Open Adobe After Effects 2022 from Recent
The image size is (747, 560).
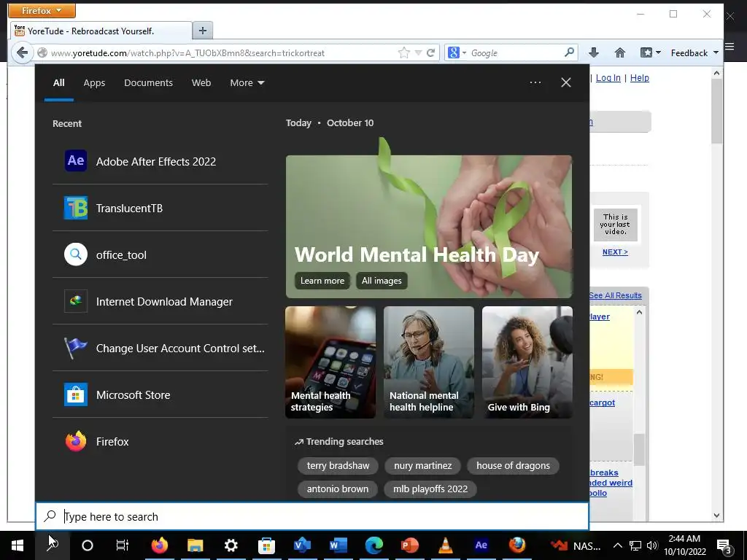click(160, 161)
